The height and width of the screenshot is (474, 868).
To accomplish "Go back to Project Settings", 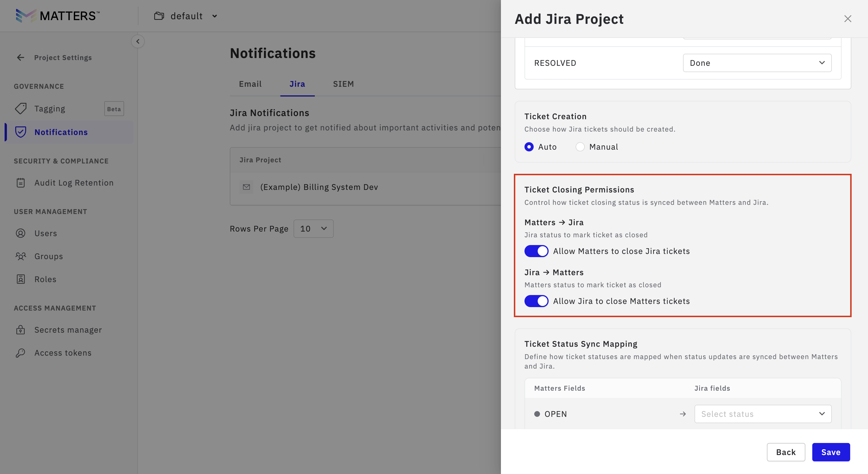I will tap(54, 58).
